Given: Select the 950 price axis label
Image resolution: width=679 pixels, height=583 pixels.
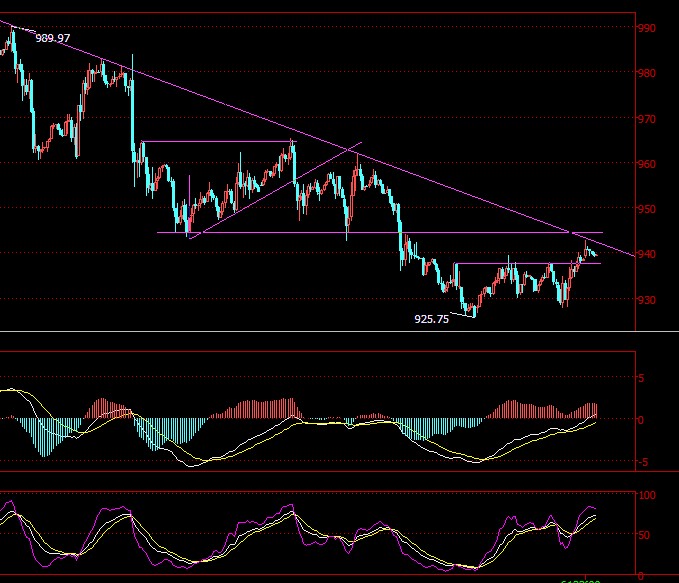Looking at the screenshot, I should (x=649, y=209).
